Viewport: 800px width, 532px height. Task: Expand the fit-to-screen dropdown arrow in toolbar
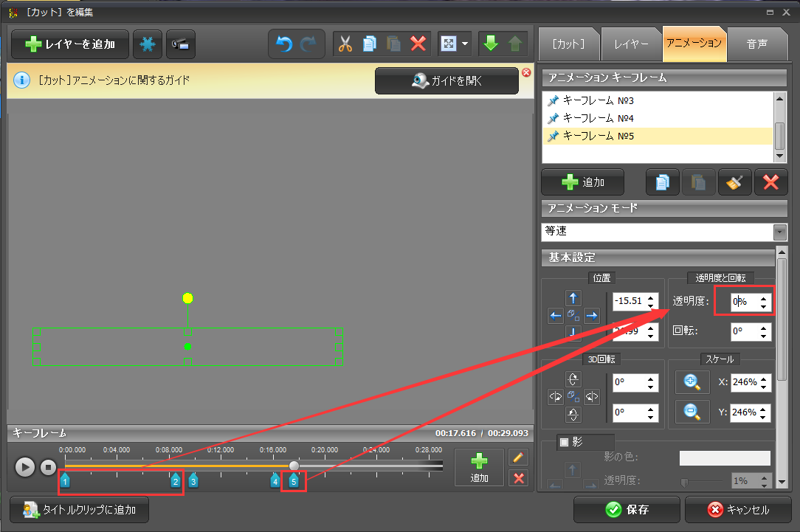[x=465, y=44]
